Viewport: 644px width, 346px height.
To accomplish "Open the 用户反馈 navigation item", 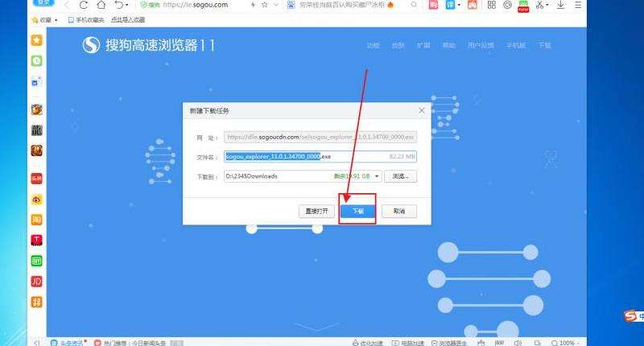I will pos(481,45).
